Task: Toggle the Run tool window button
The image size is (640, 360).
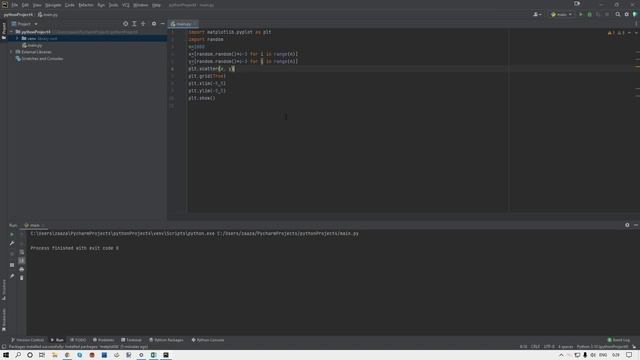Action: click(57, 340)
